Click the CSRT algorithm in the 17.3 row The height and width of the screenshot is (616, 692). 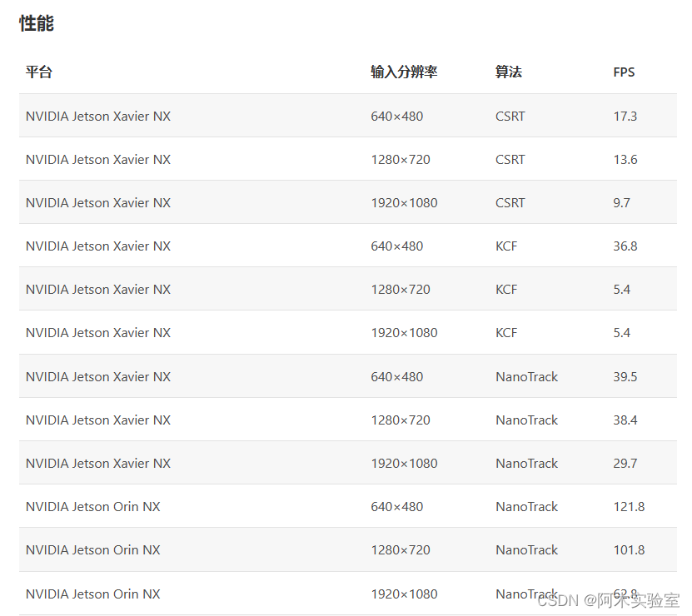tap(510, 117)
